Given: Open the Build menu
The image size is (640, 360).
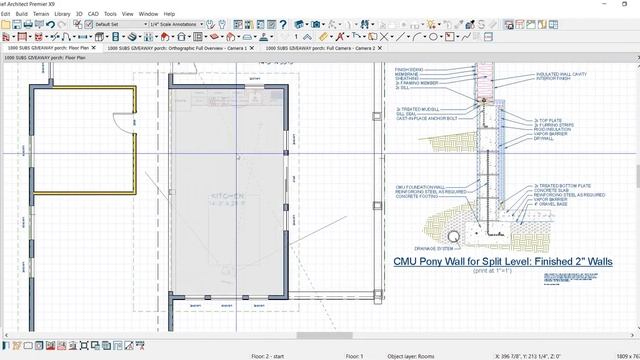Looking at the screenshot, I should click(x=22, y=14).
